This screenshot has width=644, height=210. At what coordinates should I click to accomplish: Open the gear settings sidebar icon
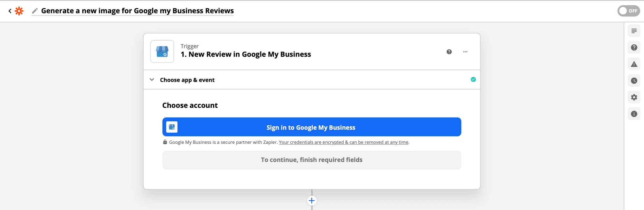pos(634,97)
